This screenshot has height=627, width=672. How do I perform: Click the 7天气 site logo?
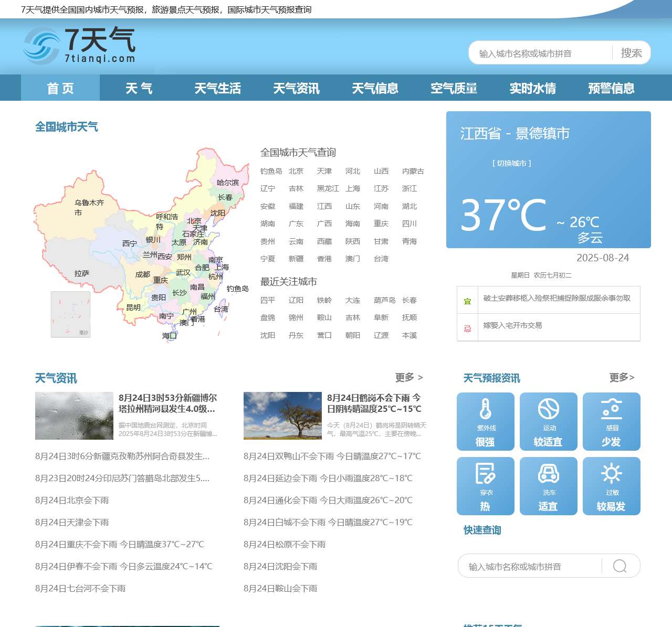coord(79,46)
